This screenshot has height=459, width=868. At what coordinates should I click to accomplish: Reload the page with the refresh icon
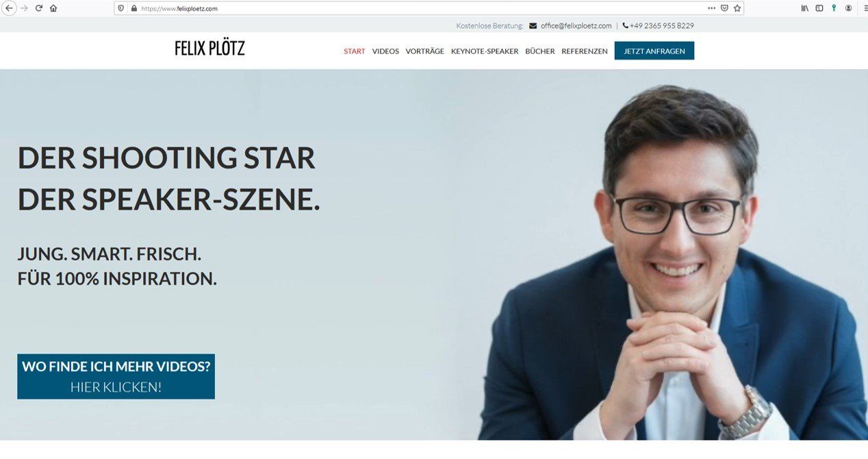[x=38, y=8]
